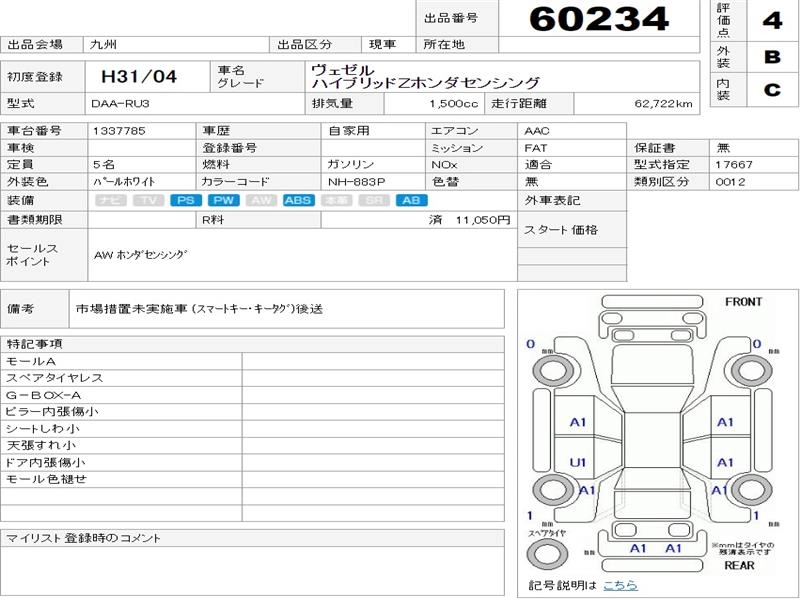
Task: Click the color code NH-883P
Action: 356,182
